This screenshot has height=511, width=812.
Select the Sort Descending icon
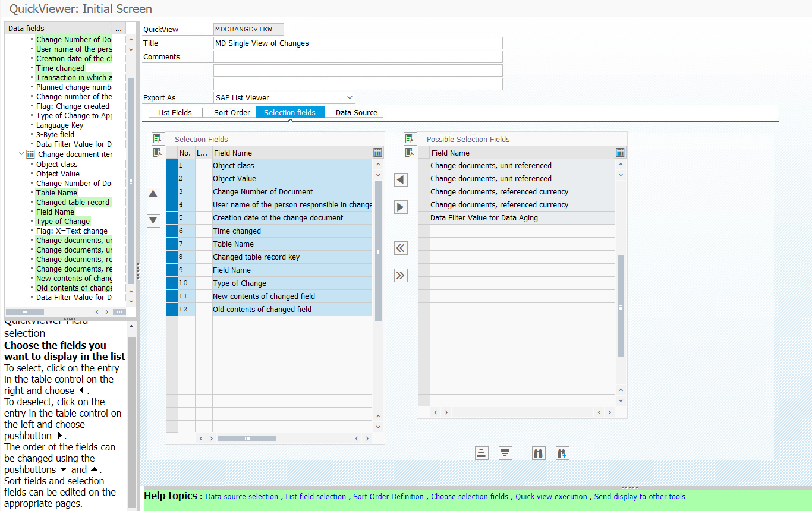[x=505, y=453]
